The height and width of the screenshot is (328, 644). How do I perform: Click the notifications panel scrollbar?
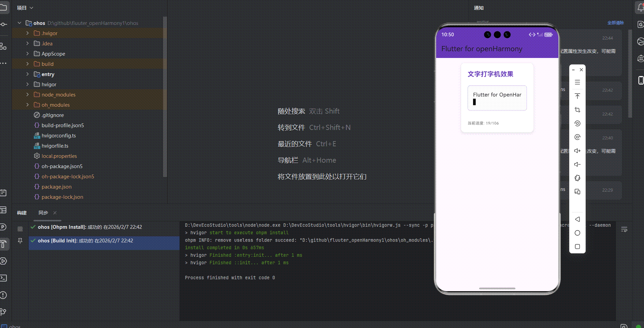pyautogui.click(x=630, y=73)
